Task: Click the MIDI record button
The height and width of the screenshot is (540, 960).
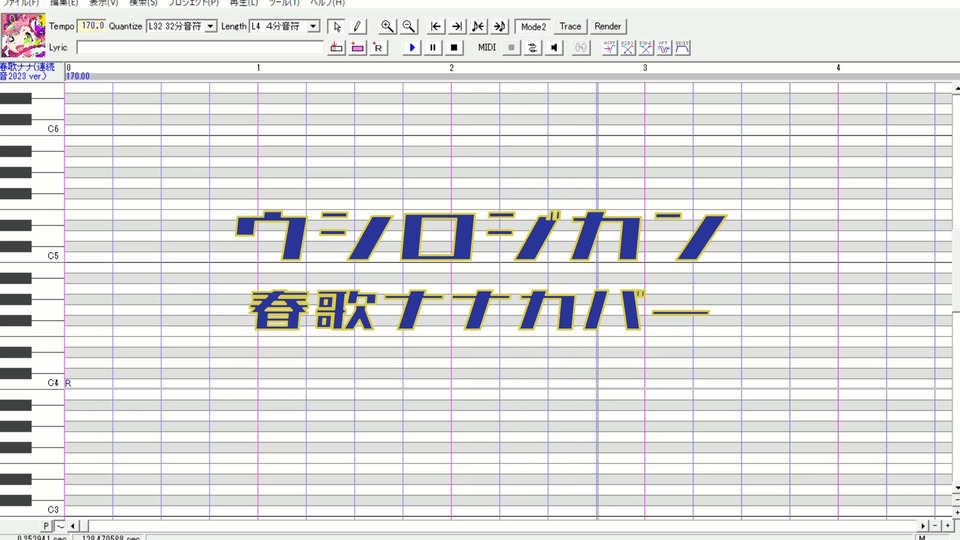Action: [x=511, y=47]
